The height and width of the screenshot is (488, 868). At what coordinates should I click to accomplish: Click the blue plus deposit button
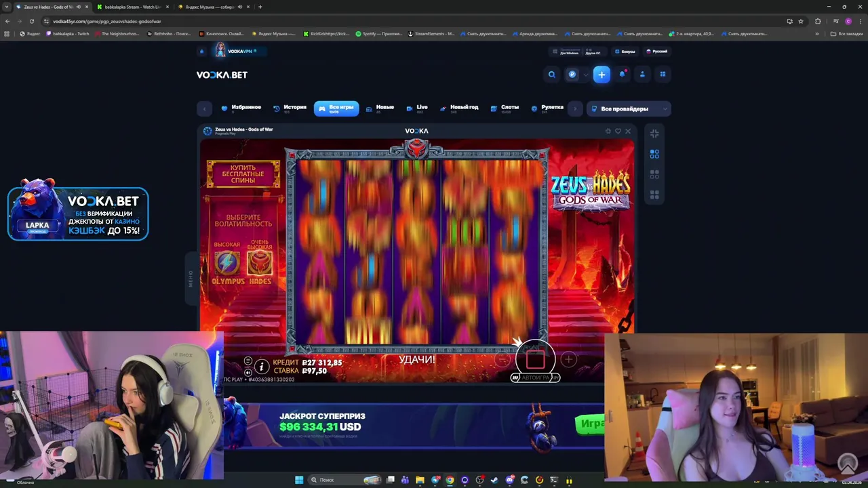601,75
